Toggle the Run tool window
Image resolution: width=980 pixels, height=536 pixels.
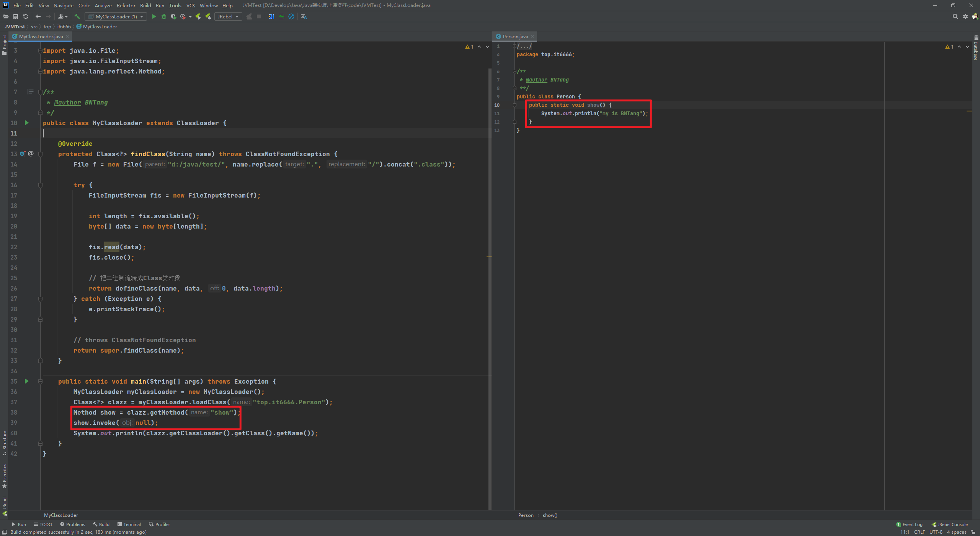click(19, 525)
